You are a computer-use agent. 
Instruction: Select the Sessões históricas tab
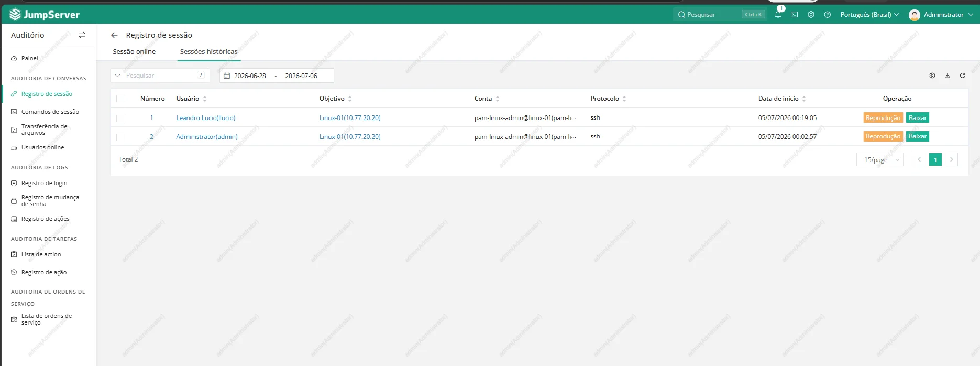[x=208, y=51]
